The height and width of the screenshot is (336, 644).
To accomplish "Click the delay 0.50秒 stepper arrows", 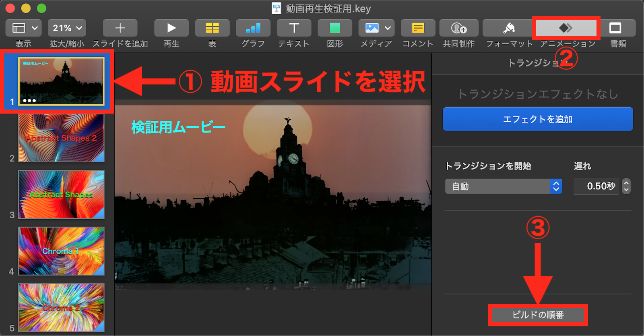I will (x=626, y=186).
